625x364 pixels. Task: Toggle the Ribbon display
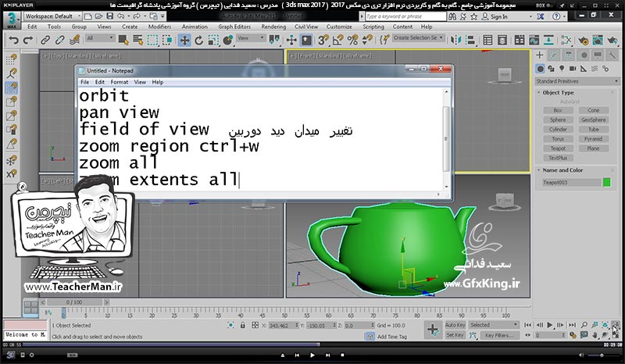(519, 40)
